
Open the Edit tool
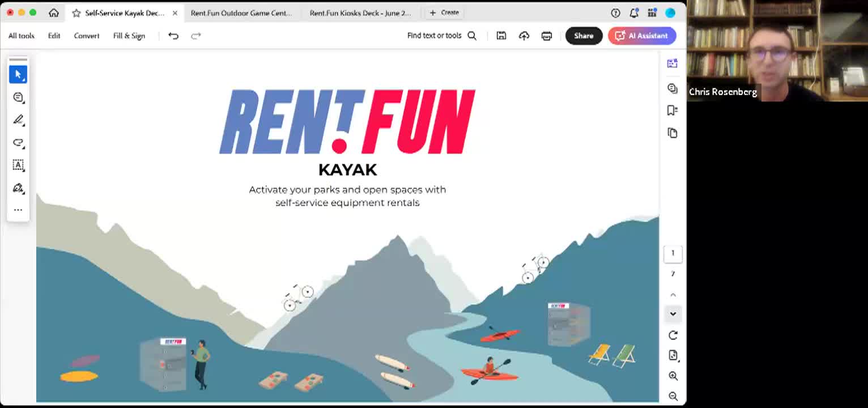pos(54,36)
